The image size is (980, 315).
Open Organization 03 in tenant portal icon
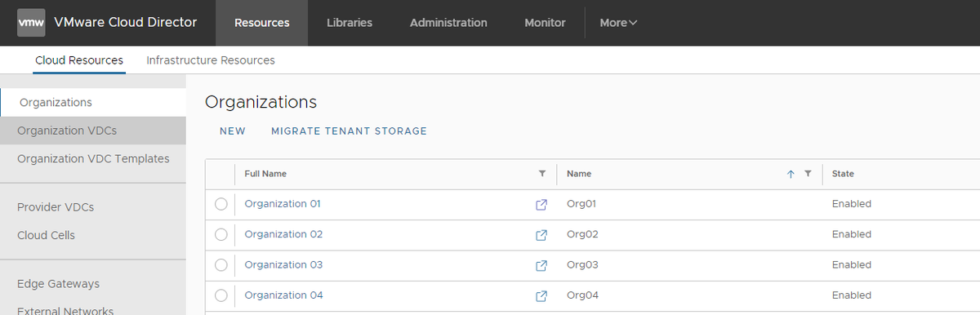pyautogui.click(x=541, y=265)
